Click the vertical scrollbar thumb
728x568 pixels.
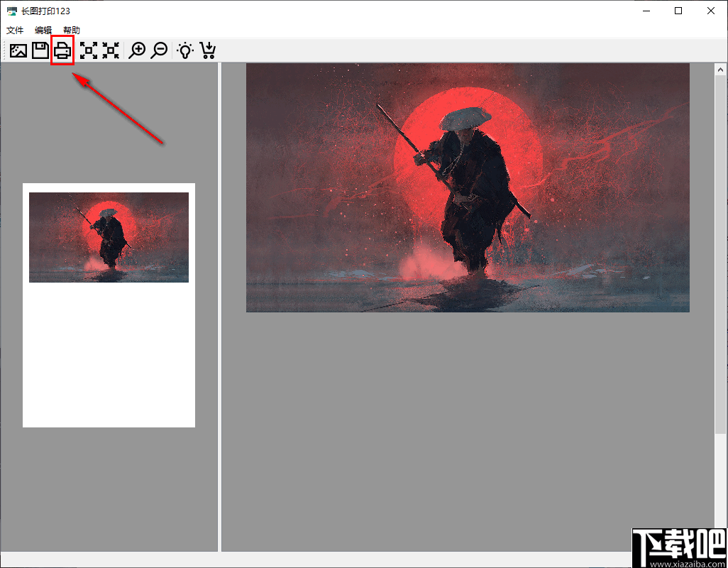720,254
